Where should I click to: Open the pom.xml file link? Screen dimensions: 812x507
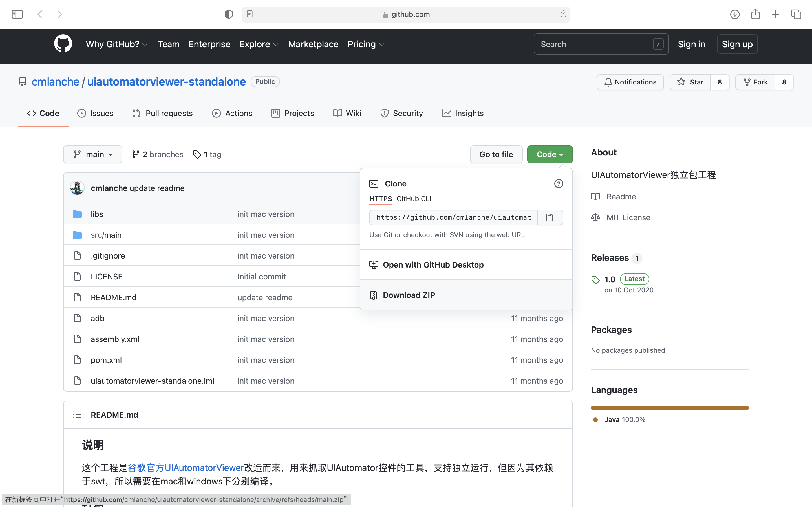tap(106, 360)
